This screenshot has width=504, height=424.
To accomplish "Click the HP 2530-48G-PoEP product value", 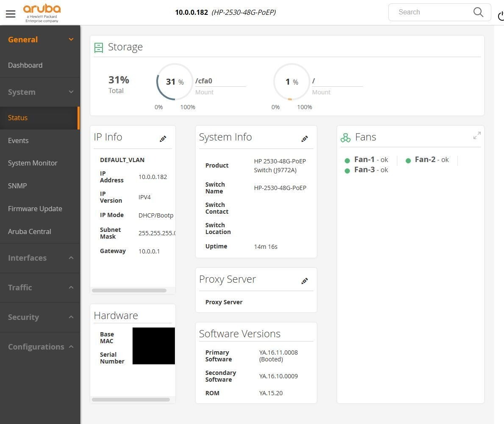I will pyautogui.click(x=280, y=166).
